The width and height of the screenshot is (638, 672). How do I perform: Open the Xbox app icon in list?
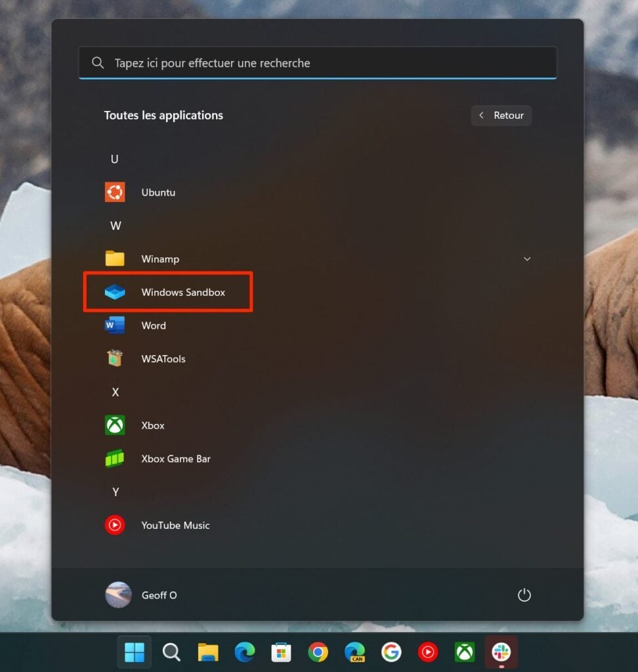point(115,425)
